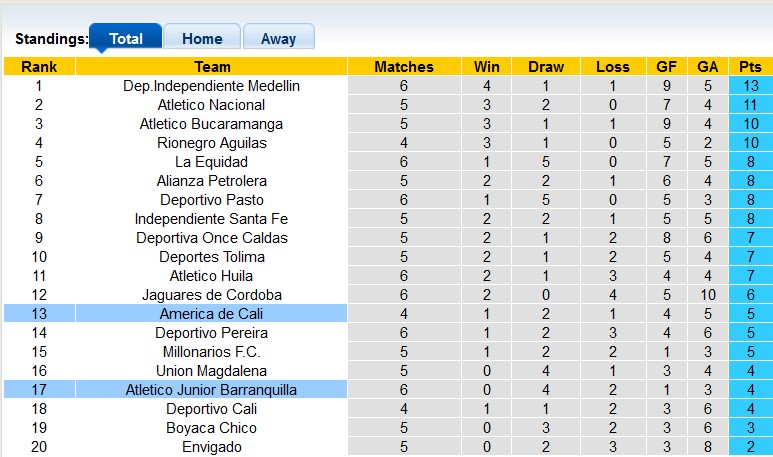Open the Home standings tab
This screenshot has width=773, height=457.
click(202, 39)
